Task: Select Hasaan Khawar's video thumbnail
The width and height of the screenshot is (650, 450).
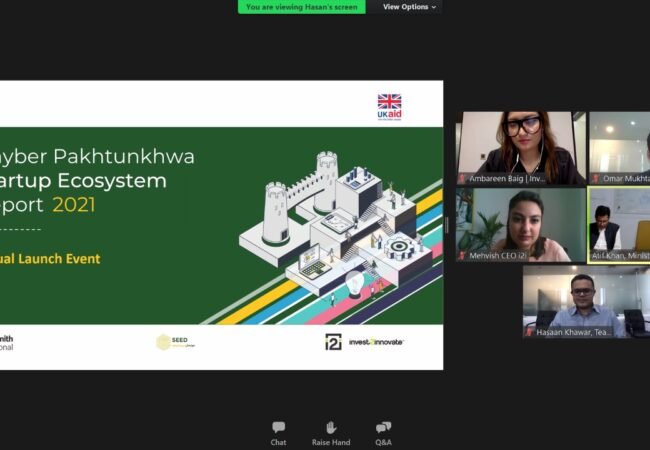Action: [586, 302]
